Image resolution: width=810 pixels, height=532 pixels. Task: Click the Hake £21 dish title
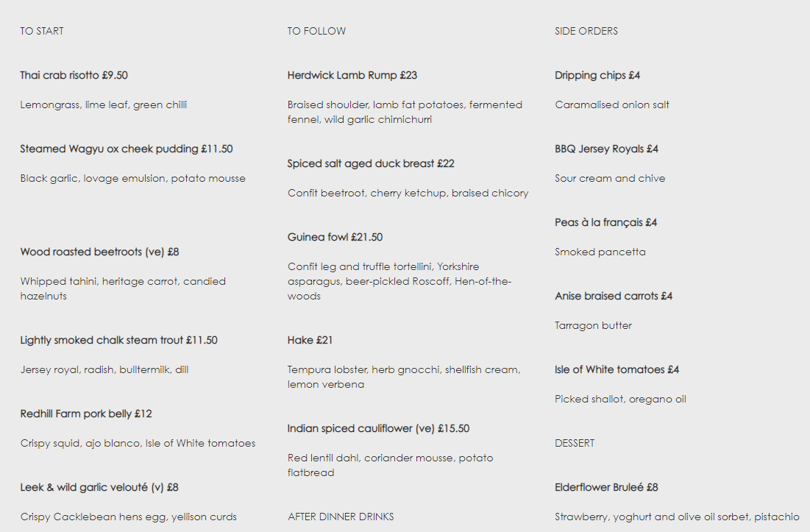pos(310,341)
